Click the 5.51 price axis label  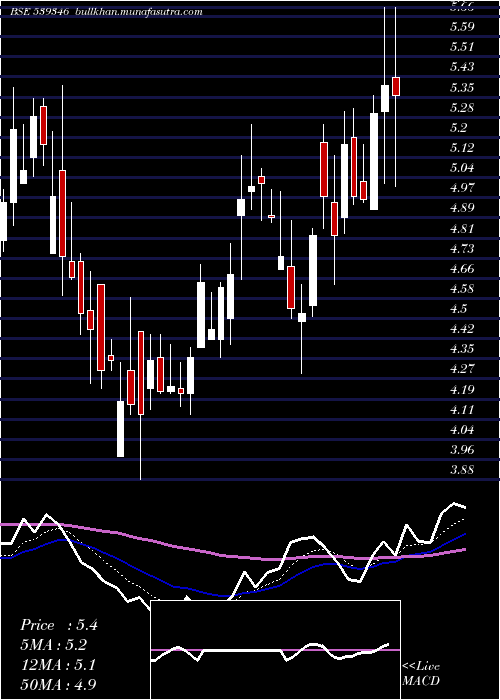(x=462, y=47)
